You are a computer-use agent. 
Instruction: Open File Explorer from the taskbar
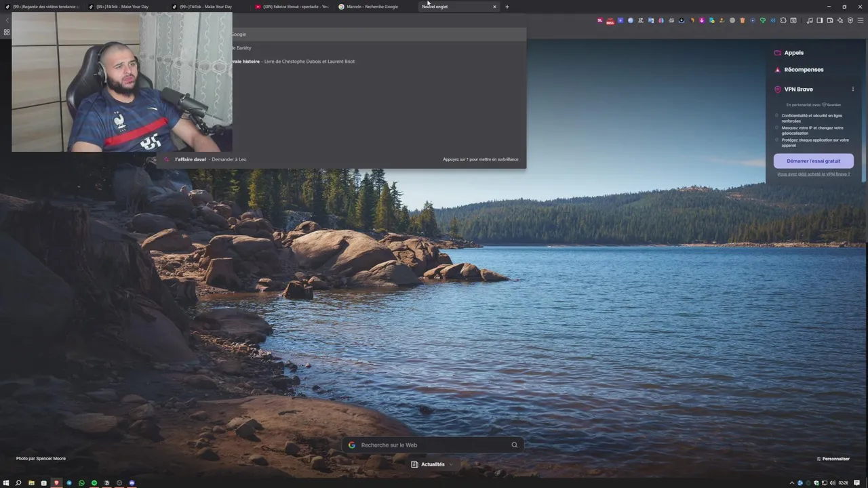point(31,483)
